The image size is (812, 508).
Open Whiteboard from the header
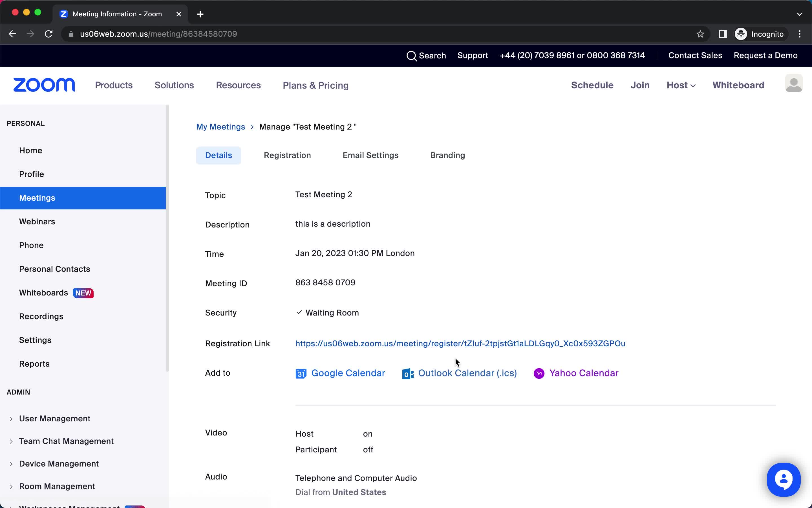point(738,85)
